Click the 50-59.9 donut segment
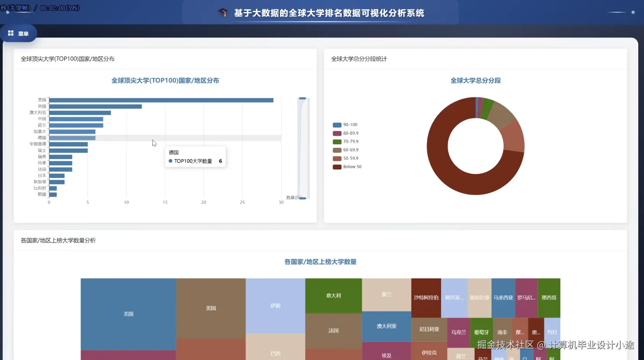This screenshot has width=644, height=360. tap(513, 137)
